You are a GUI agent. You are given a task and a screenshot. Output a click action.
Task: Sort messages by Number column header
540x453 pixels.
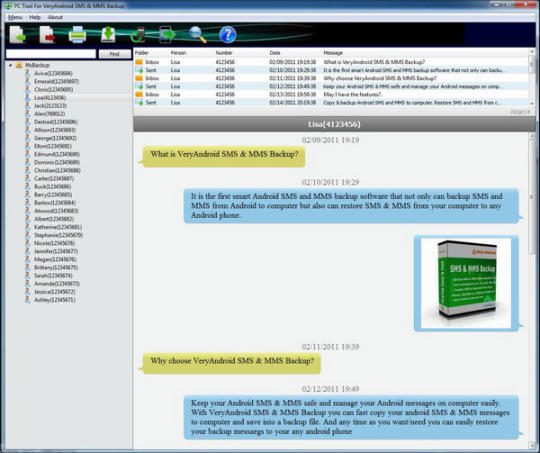tap(224, 53)
